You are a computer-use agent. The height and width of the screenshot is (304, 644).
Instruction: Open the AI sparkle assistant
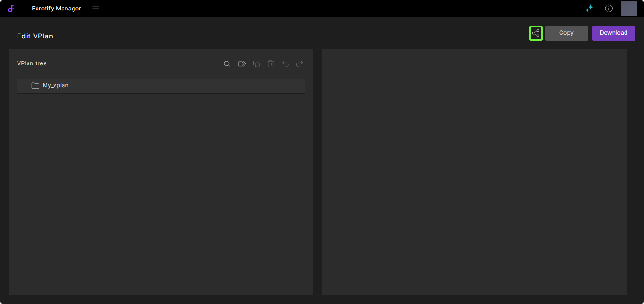[x=589, y=9]
